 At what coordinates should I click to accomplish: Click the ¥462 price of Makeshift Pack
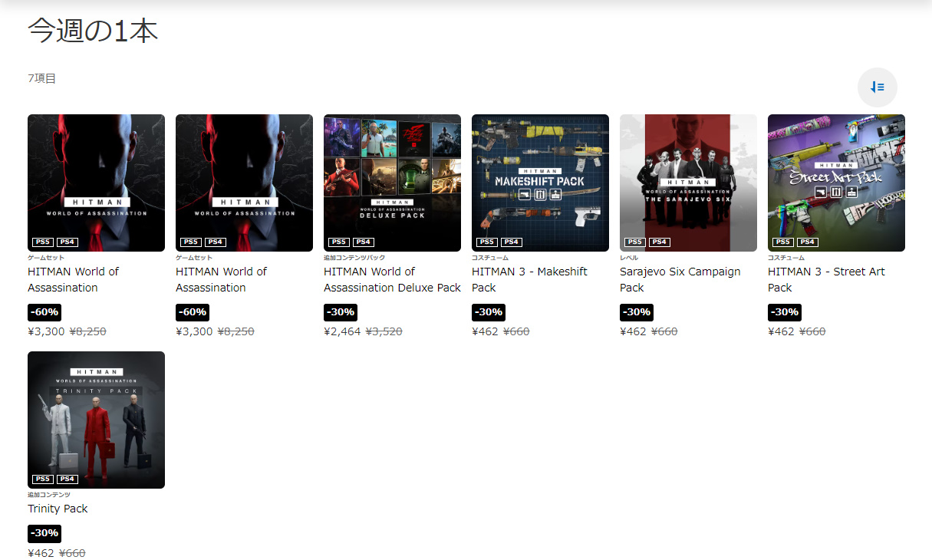tap(485, 331)
